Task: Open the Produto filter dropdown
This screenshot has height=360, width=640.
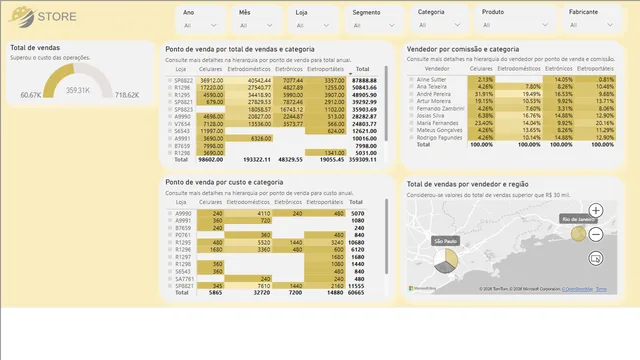Action: tap(515, 25)
